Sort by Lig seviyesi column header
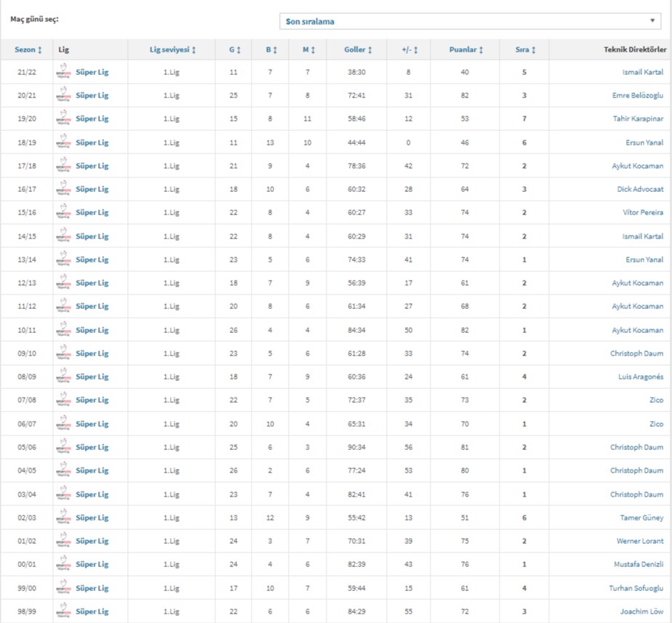This screenshot has height=623, width=672. [x=172, y=49]
